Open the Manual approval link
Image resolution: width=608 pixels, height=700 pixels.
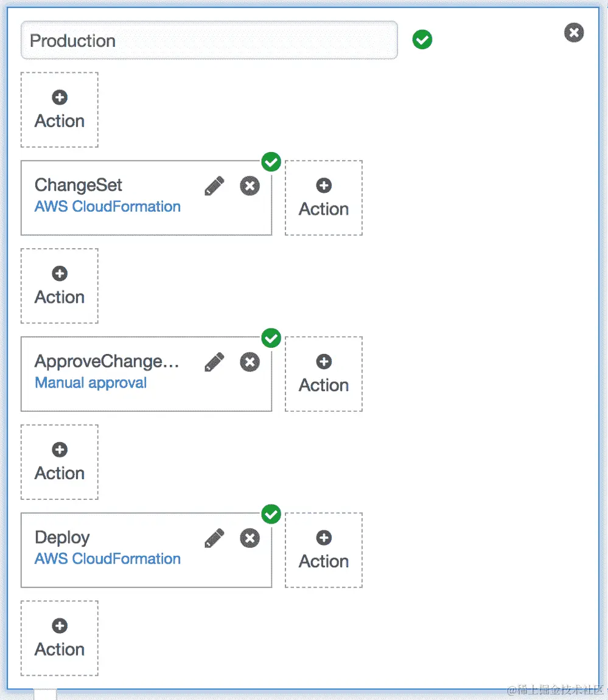pos(91,383)
